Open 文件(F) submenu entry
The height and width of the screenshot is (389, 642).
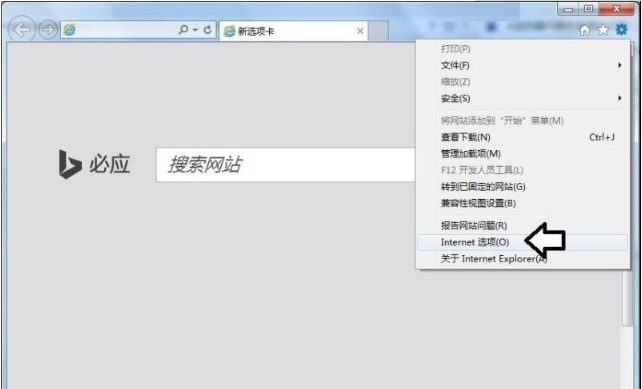click(523, 65)
